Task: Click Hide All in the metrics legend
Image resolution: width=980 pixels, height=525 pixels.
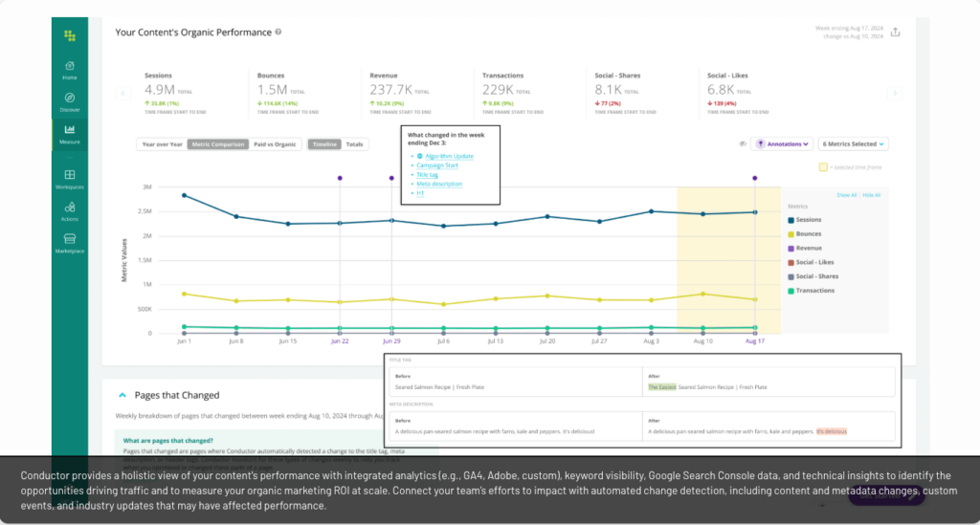Action: click(871, 195)
